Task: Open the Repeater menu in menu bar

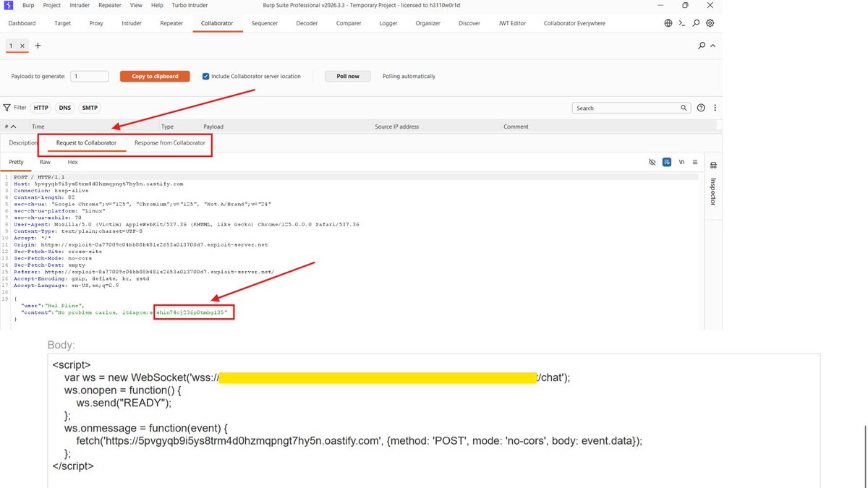Action: 110,5
